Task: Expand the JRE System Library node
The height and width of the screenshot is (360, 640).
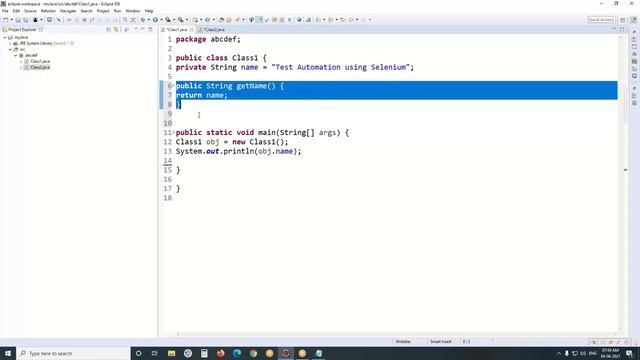Action: pyautogui.click(x=10, y=43)
